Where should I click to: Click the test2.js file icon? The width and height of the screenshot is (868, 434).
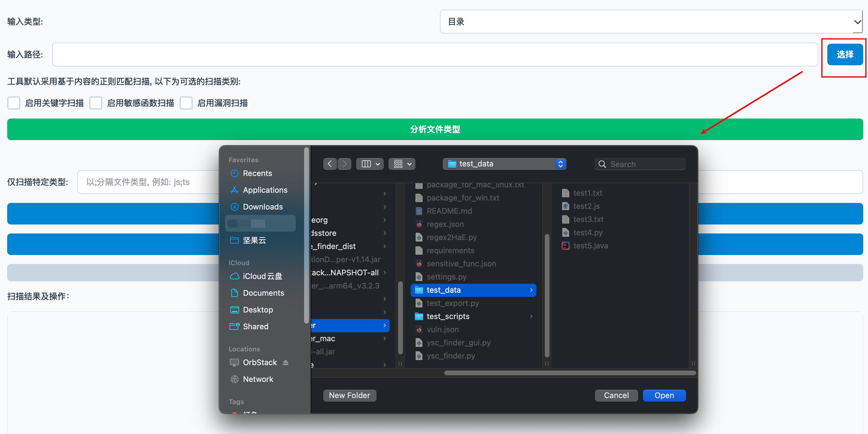[x=566, y=206]
